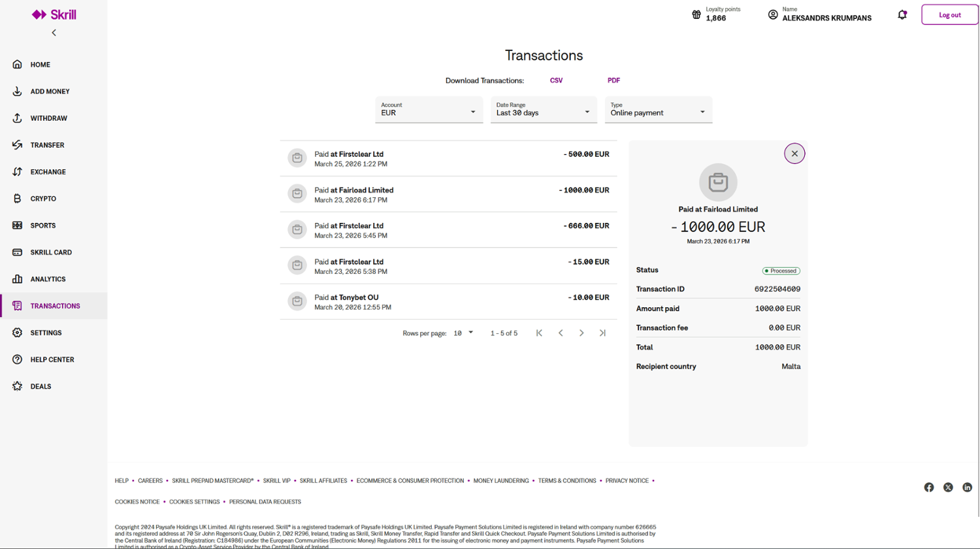Click the Home house icon
Viewport: 980px width, 549px height.
point(17,65)
